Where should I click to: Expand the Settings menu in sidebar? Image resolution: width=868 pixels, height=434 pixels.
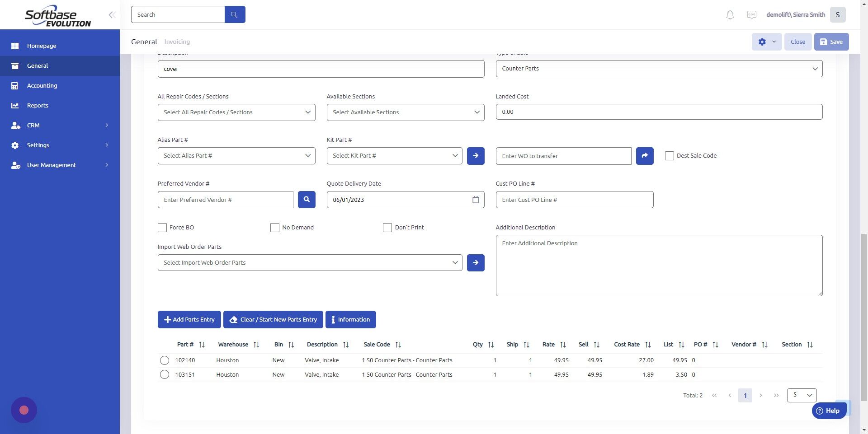tap(38, 145)
